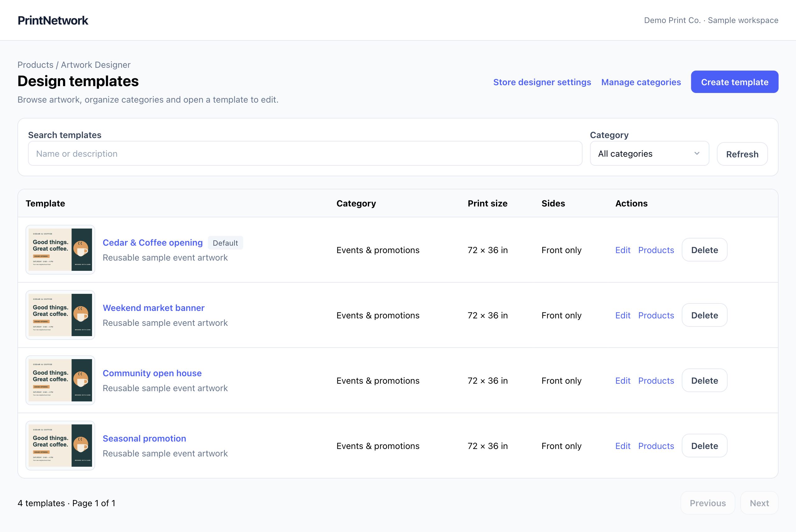Click '4 templates · Page 1 of 1' text
The width and height of the screenshot is (796, 532).
click(67, 503)
